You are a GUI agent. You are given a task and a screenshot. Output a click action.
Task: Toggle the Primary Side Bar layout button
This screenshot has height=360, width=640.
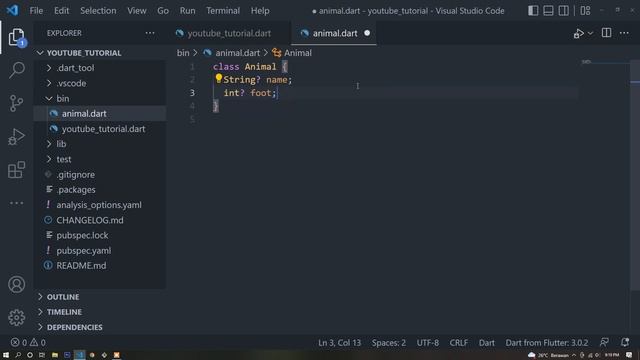coord(533,11)
